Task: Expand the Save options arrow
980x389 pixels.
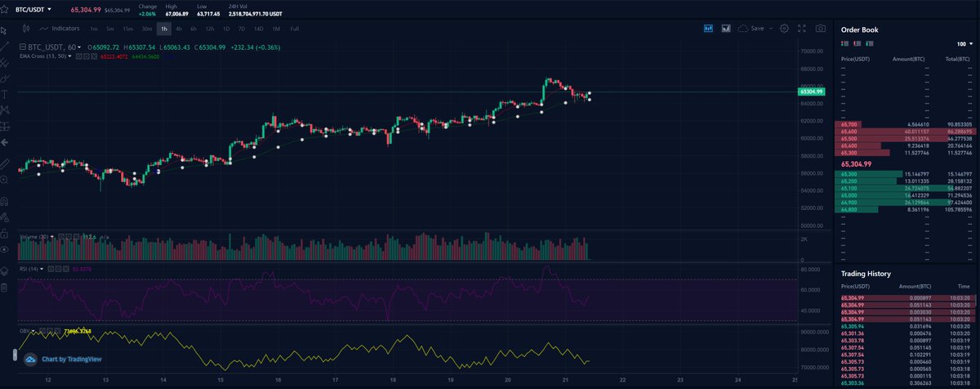Action: tap(772, 28)
